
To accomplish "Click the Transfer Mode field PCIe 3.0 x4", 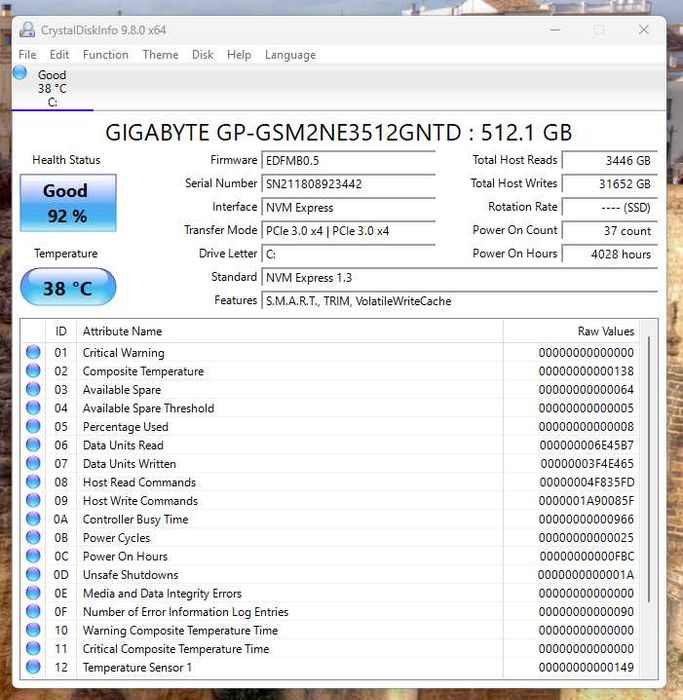I will pos(348,231).
